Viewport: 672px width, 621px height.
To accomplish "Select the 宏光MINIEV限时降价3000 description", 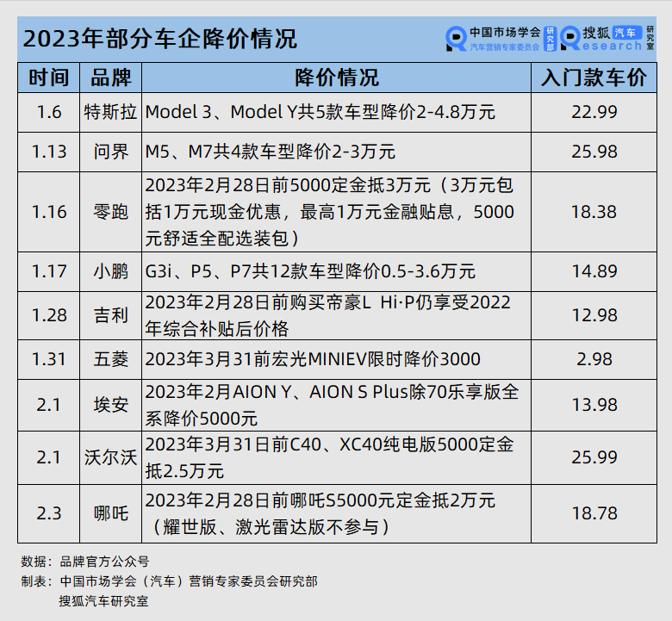I will 313,359.
